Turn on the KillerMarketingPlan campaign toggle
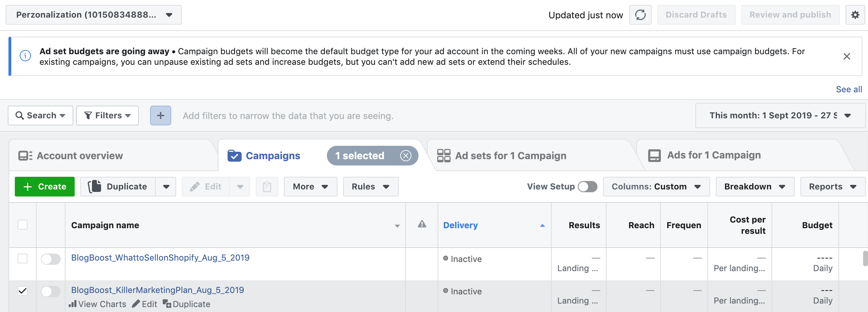 click(51, 292)
